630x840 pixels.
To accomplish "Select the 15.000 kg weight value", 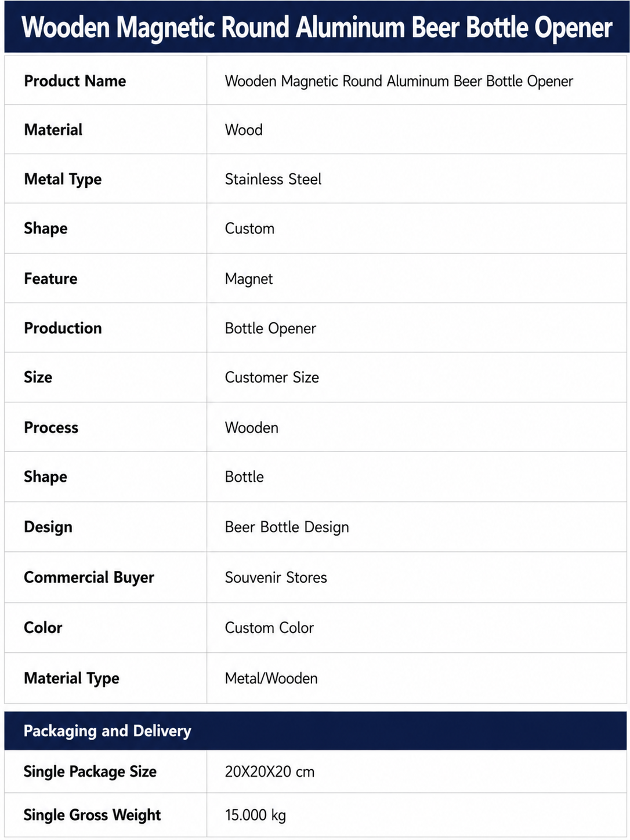I will [255, 815].
